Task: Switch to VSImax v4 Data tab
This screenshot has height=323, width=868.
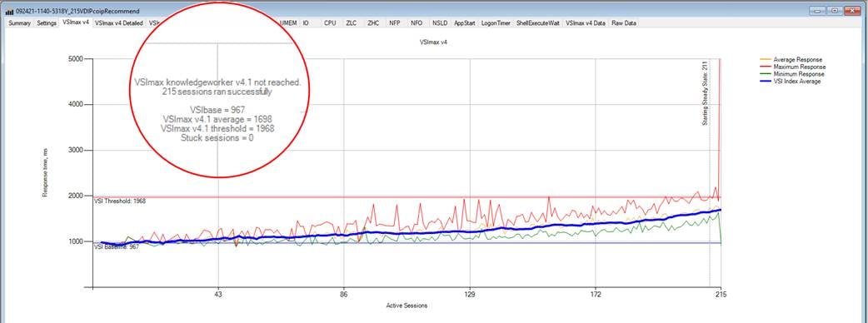Action: pyautogui.click(x=586, y=23)
